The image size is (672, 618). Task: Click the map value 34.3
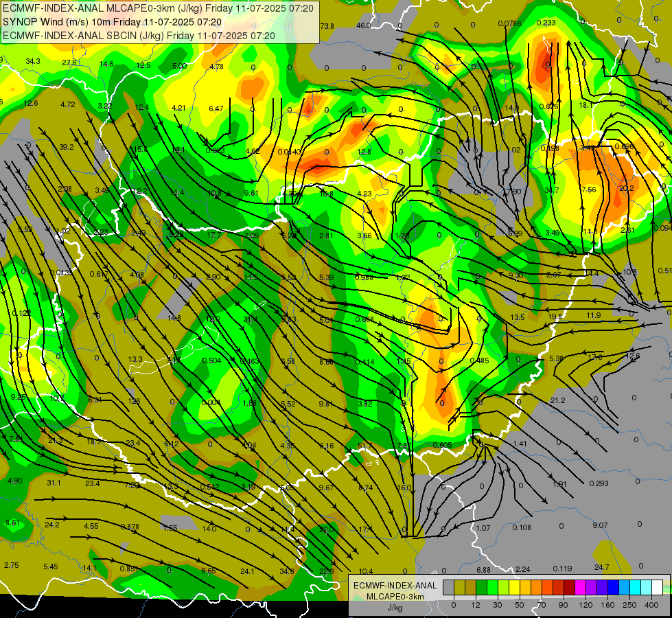(x=32, y=61)
